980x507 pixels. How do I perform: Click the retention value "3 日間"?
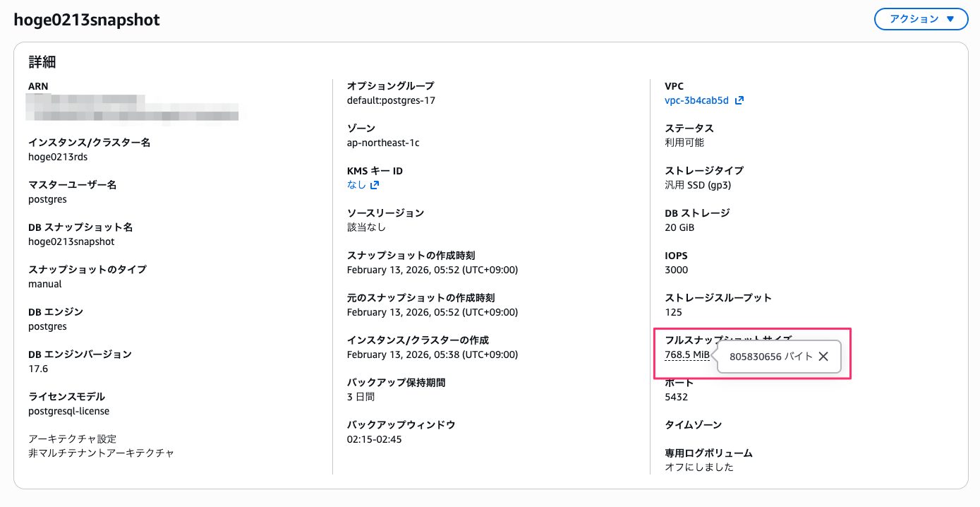(361, 397)
